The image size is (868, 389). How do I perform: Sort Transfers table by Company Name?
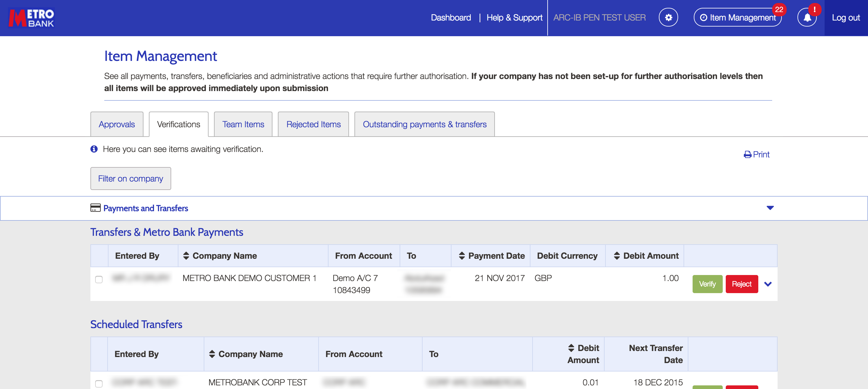coord(186,256)
